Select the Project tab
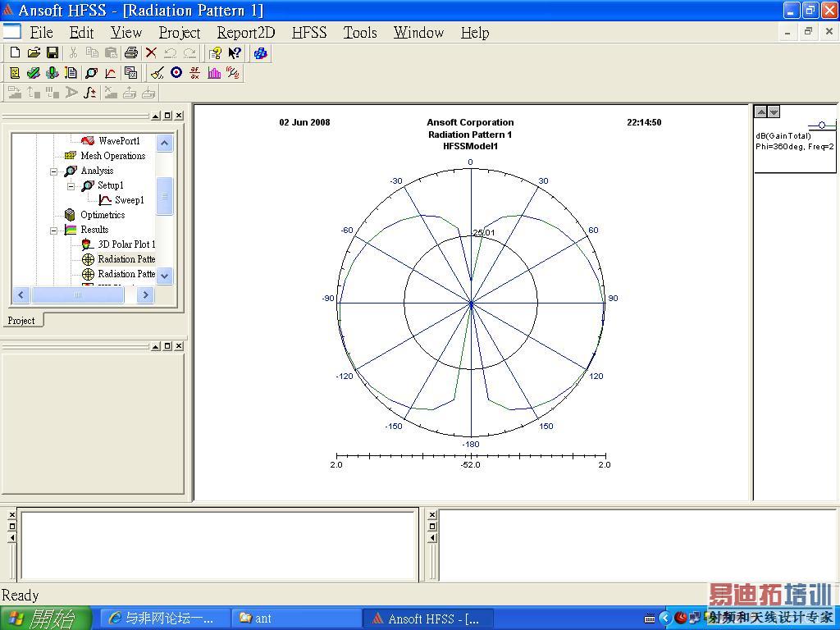Viewport: 840px width, 630px height. coord(21,321)
